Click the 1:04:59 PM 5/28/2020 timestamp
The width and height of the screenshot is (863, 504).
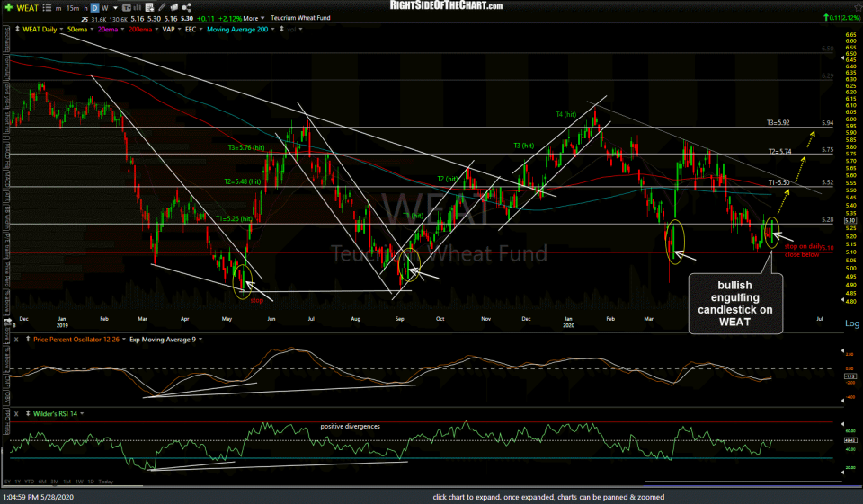pyautogui.click(x=38, y=497)
